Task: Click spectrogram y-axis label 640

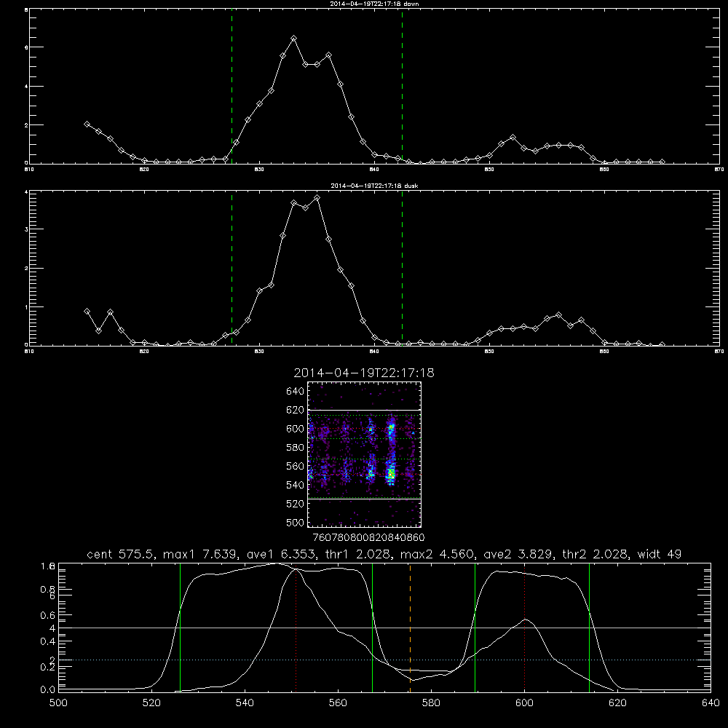Action: pos(296,392)
